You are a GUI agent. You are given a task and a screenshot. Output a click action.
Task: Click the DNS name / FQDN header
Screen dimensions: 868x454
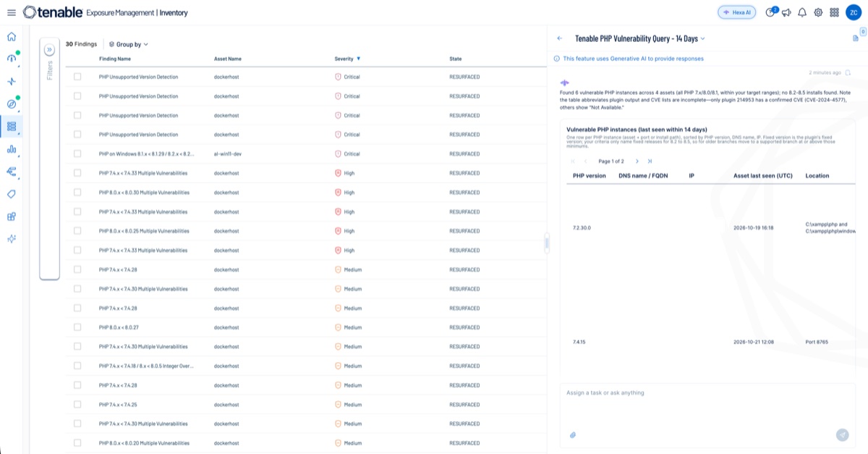coord(642,175)
